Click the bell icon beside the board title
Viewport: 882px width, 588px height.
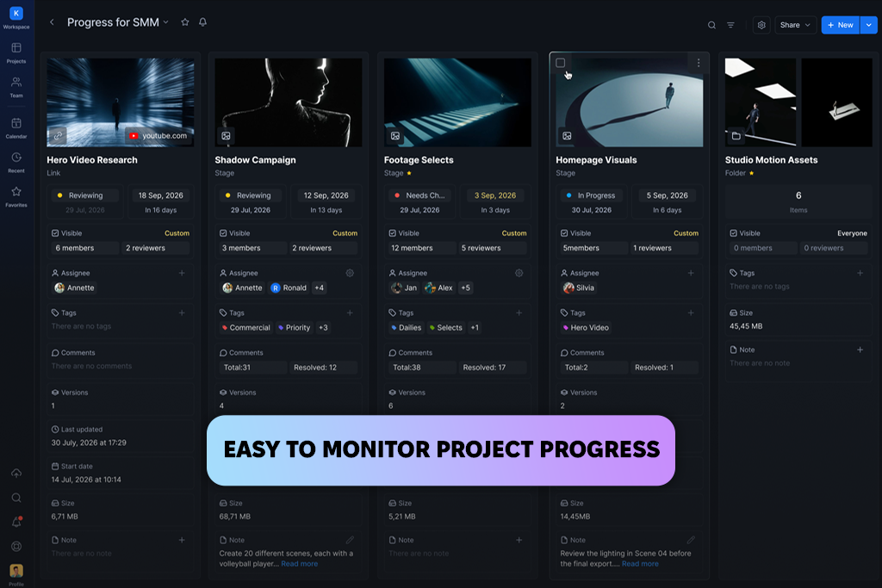pos(203,22)
